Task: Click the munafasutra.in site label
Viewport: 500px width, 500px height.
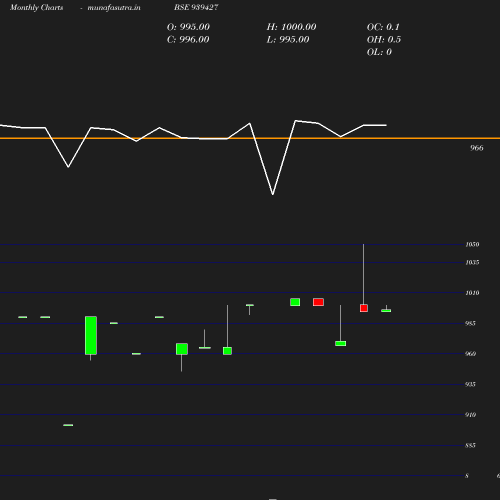Action: 114,7
